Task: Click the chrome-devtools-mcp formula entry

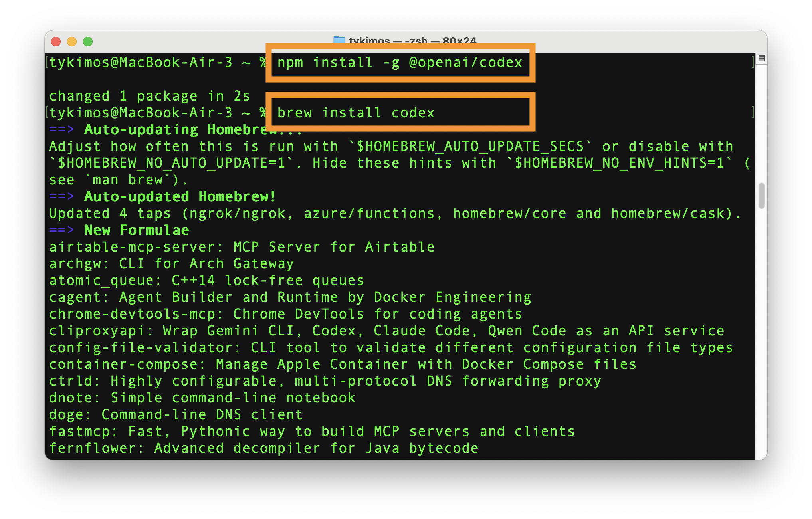Action: pos(285,314)
